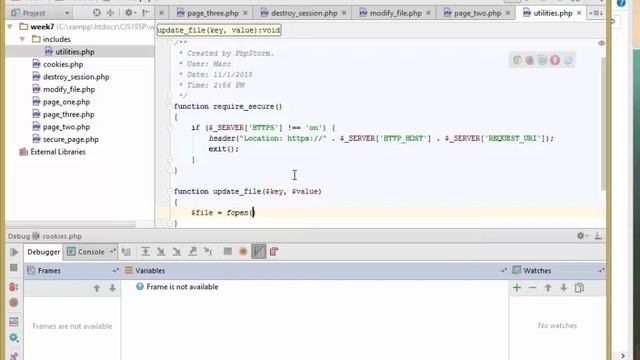
Task: Click Duplicate Watch icon in Watches panel
Action: pos(579,288)
